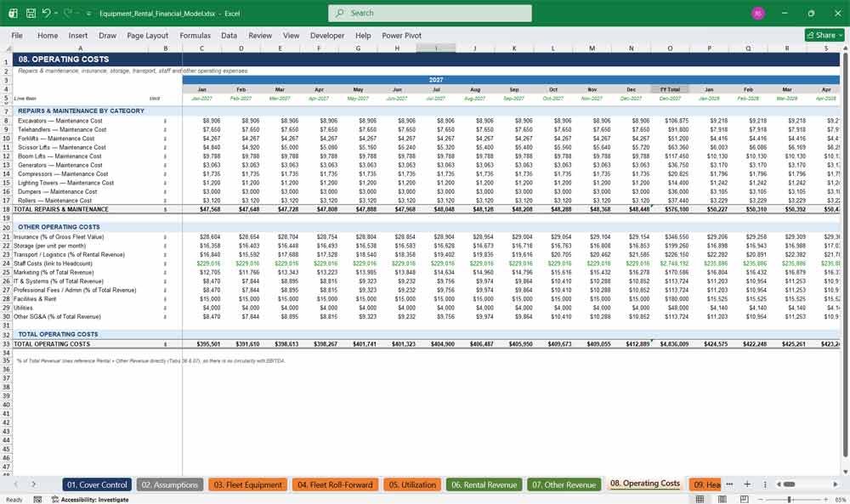
Task: Click the Share button
Action: [x=824, y=35]
